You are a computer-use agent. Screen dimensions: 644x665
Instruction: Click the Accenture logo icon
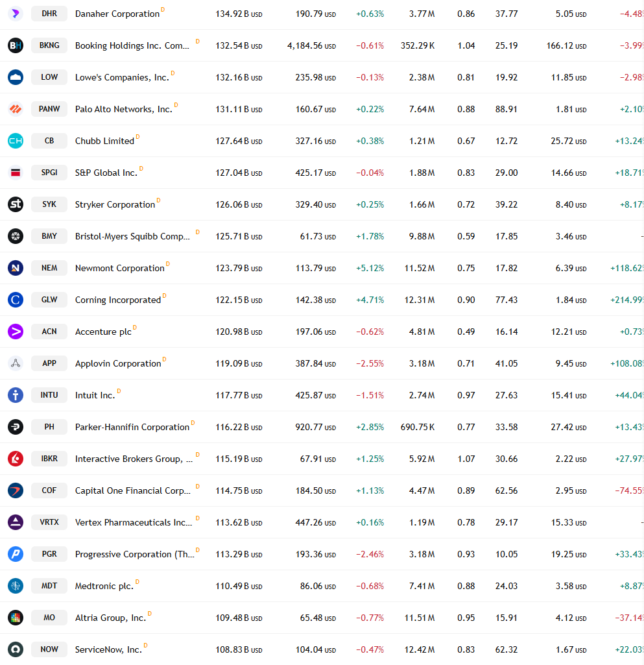click(16, 332)
